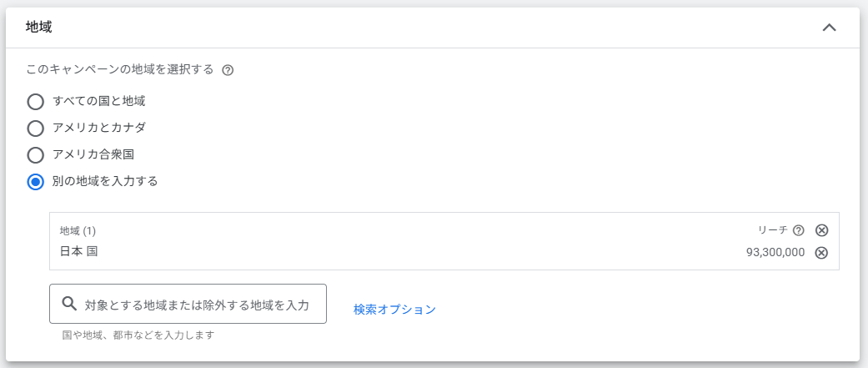The image size is (868, 368).
Task: Remove 日本 with its row X icon
Action: [x=821, y=253]
